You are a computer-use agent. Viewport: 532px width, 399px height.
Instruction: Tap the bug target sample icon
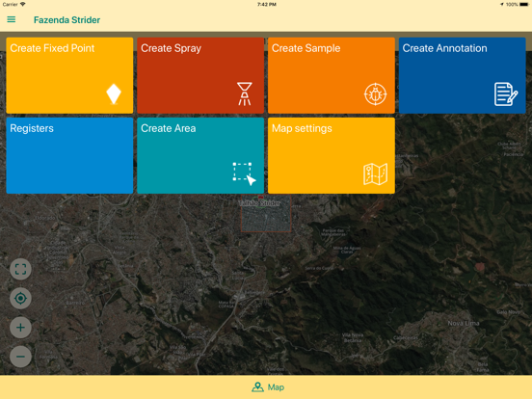tap(375, 94)
